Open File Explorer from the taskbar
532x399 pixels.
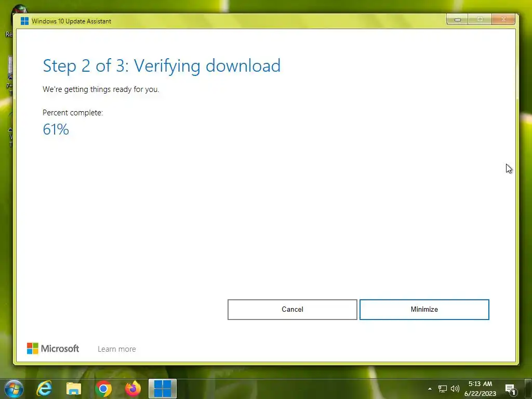point(74,389)
